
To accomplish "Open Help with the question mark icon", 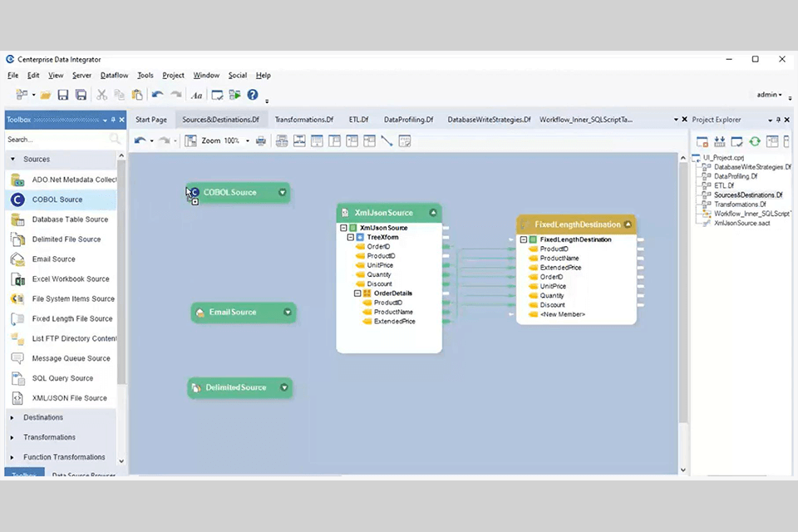I will point(253,95).
